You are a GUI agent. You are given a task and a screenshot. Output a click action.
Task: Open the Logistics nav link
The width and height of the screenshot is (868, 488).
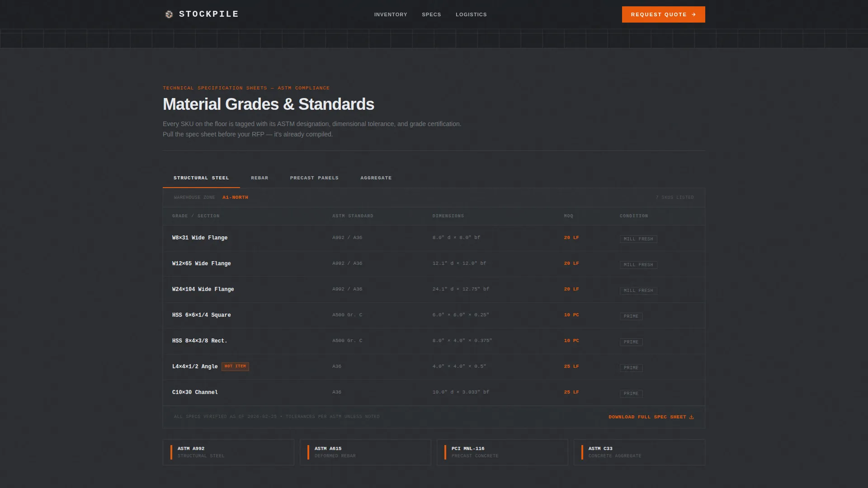471,14
